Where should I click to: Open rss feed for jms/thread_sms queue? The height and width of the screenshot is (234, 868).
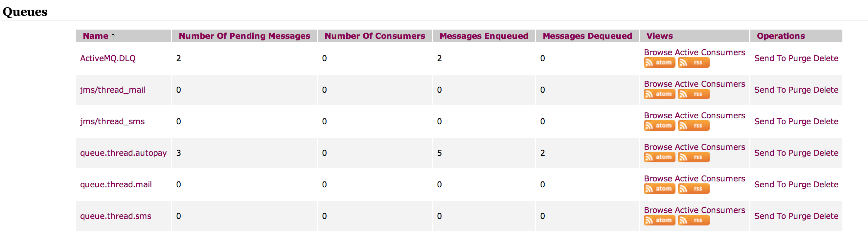[694, 126]
